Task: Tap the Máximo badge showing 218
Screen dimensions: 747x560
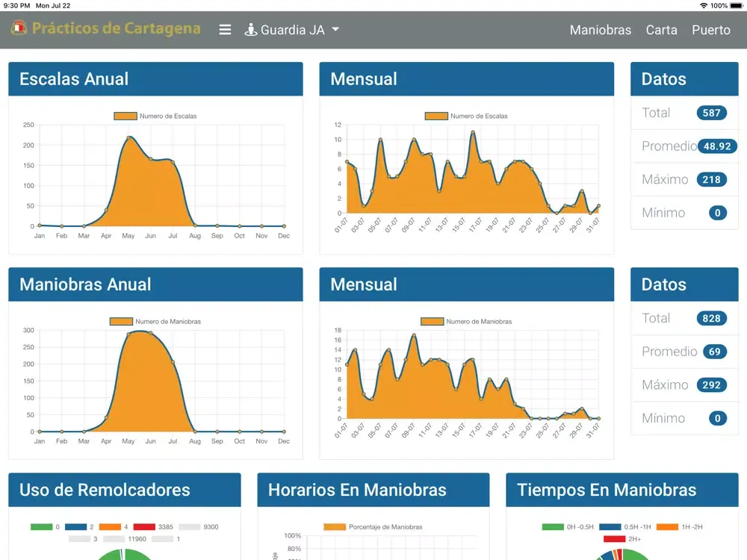Action: coord(711,179)
